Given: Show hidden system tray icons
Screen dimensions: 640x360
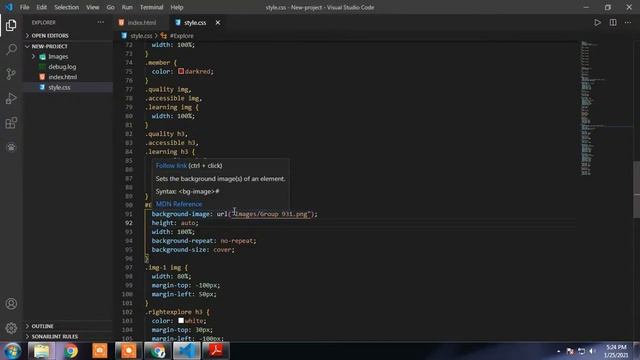Looking at the screenshot, I should [x=558, y=351].
